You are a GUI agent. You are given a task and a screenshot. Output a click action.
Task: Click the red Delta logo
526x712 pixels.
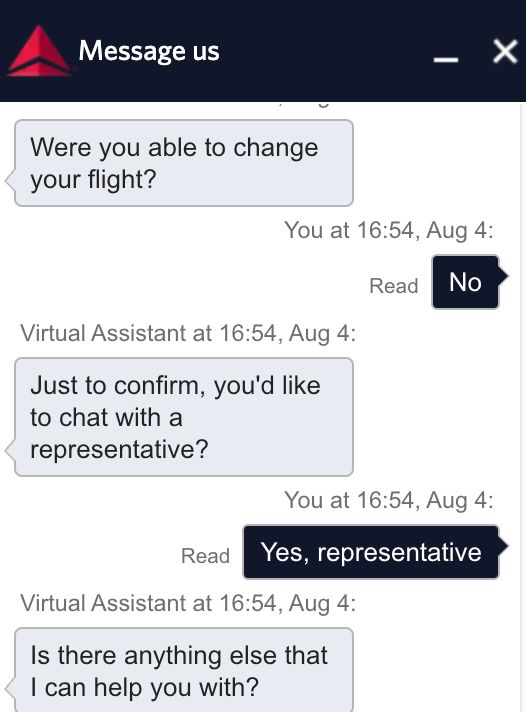[39, 51]
